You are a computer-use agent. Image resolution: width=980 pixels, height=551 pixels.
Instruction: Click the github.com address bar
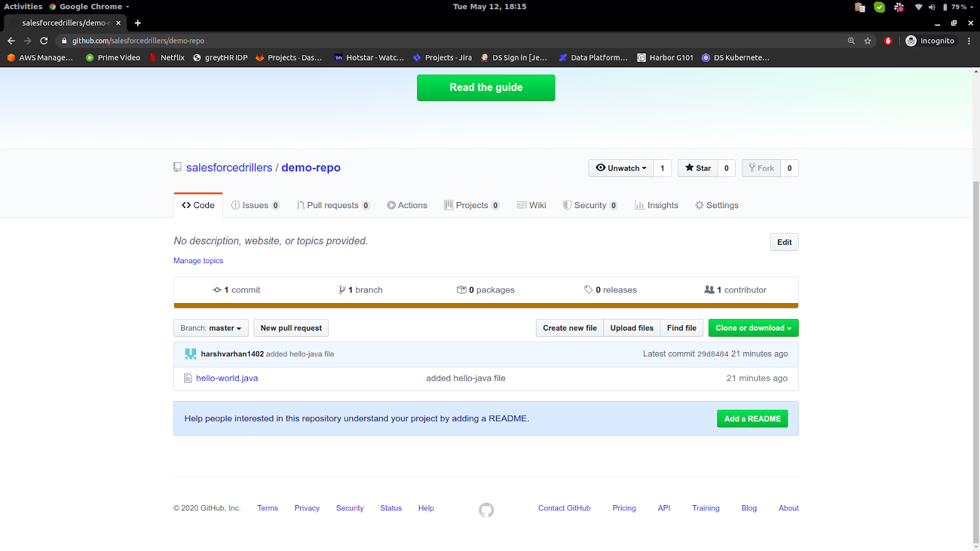point(453,40)
